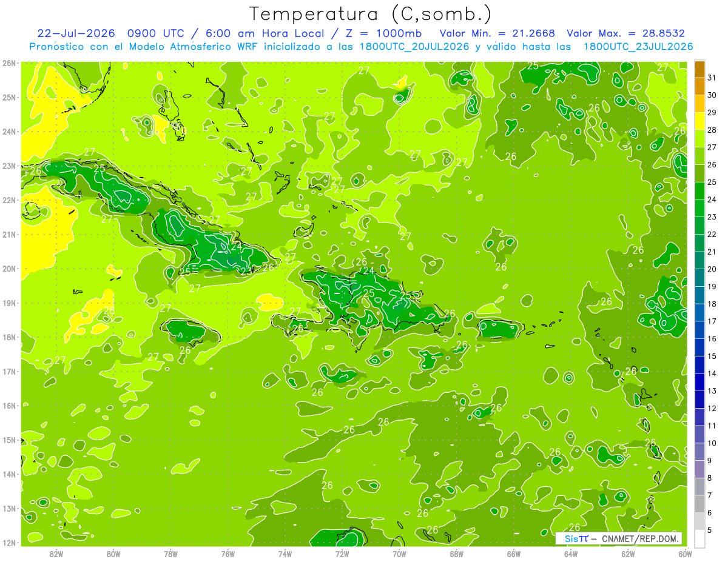This screenshot has height=562, width=728.
Task: Click the blue color scale segment between 15 and 16
Action: pos(699,347)
